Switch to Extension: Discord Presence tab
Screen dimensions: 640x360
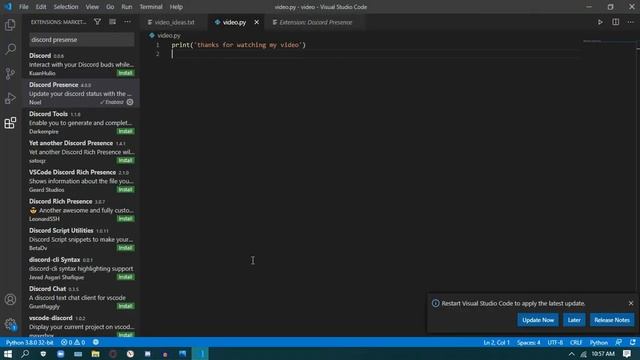tap(315, 22)
